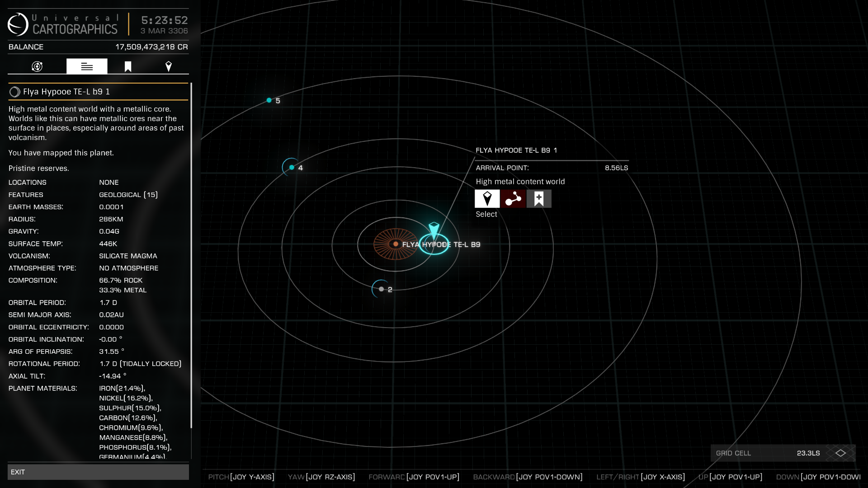Image resolution: width=868 pixels, height=488 pixels.
Task: Open the bookmarks tab
Action: [128, 66]
